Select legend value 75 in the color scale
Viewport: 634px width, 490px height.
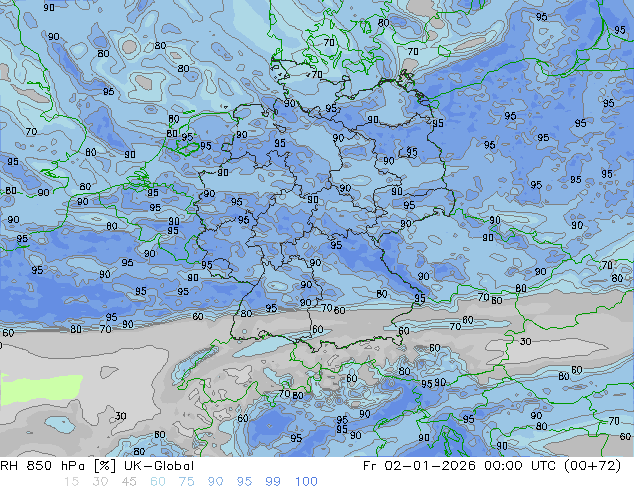coord(187,482)
